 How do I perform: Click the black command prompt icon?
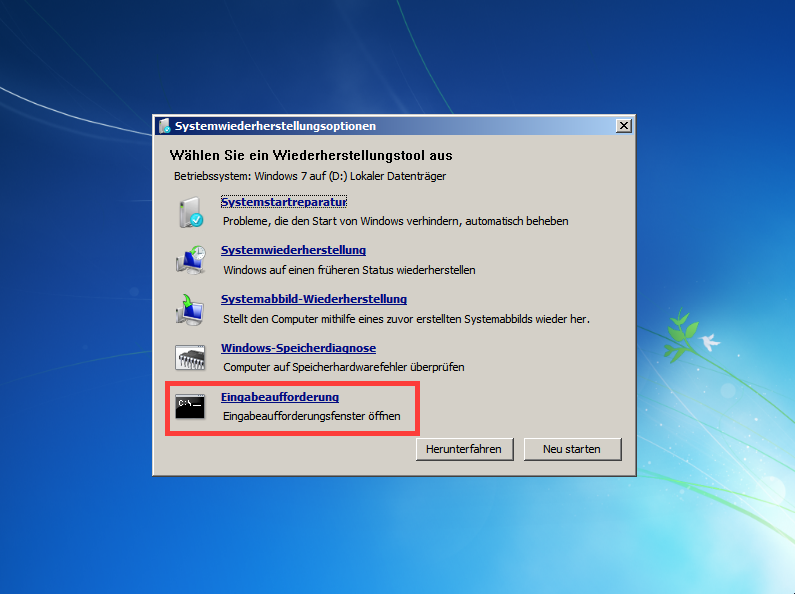click(x=190, y=406)
